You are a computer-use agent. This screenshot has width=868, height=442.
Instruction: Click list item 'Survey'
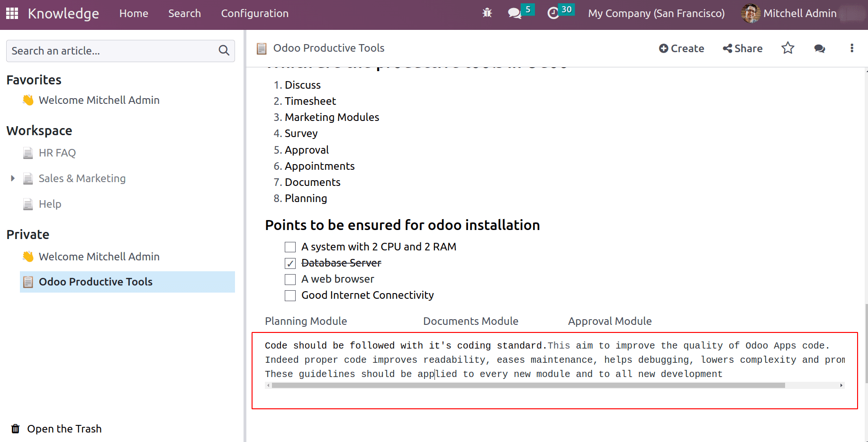pyautogui.click(x=301, y=133)
